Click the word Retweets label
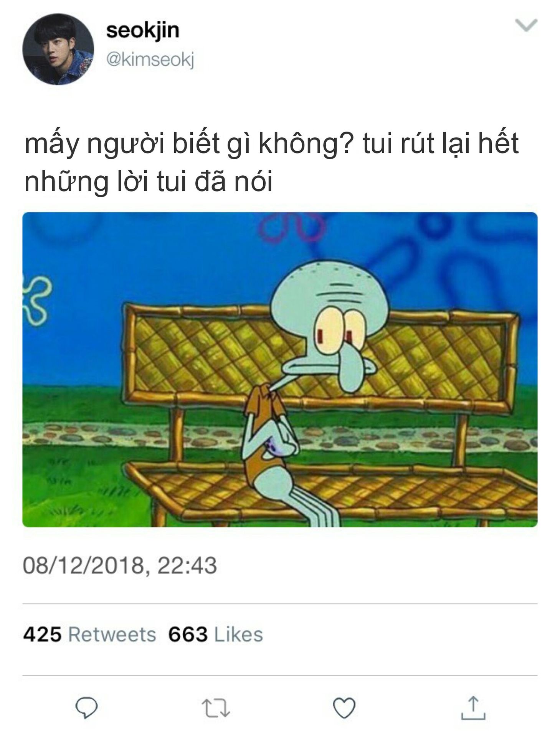Image resolution: width=560 pixels, height=737 pixels. click(112, 635)
